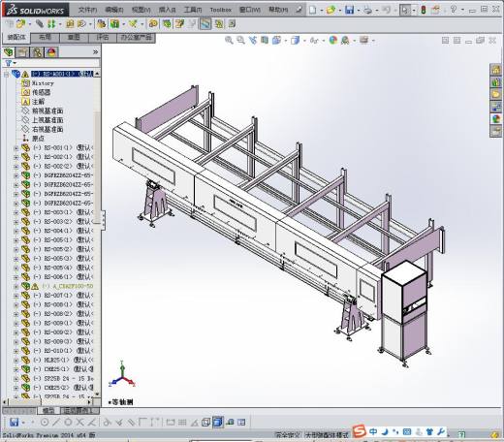Expand the BS-001<1> component tree node
This screenshot has width=504, height=442.
point(16,148)
